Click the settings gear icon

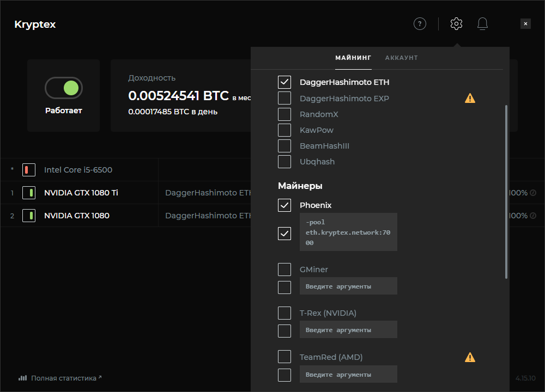tap(456, 23)
